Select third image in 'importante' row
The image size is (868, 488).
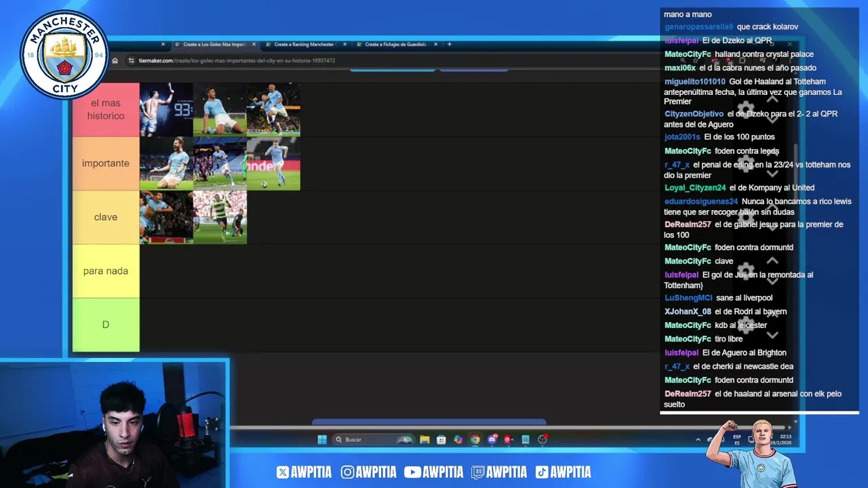pyautogui.click(x=273, y=163)
